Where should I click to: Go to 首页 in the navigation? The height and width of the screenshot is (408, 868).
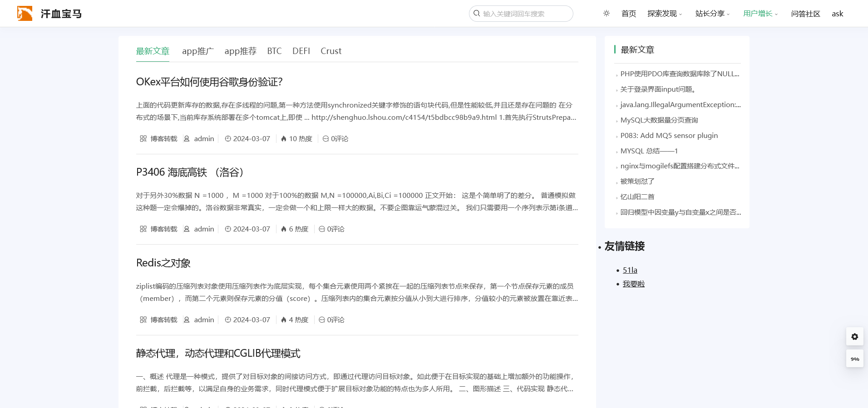pos(629,14)
